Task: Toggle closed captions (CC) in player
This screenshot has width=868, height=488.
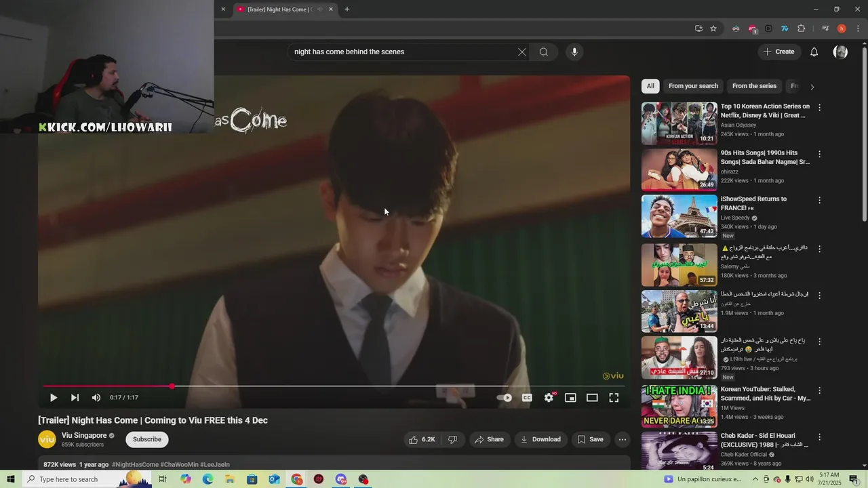Action: coord(527,398)
